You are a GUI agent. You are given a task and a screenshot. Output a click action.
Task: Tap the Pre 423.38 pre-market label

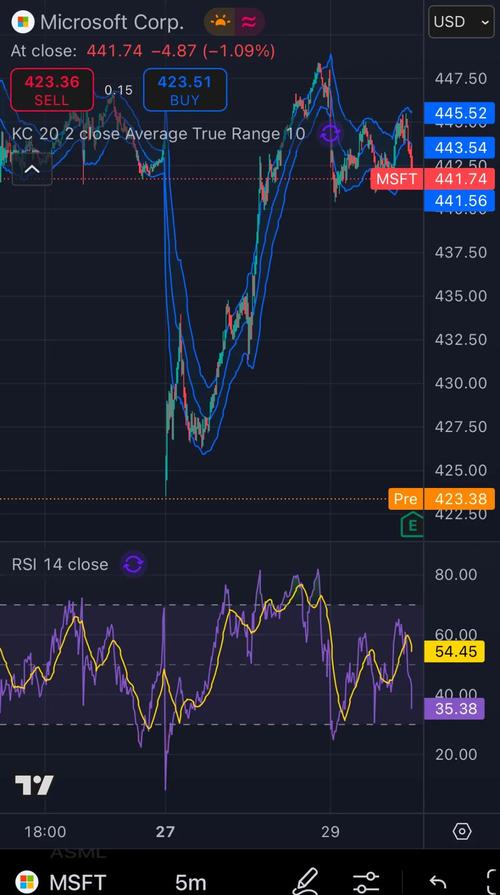441,499
